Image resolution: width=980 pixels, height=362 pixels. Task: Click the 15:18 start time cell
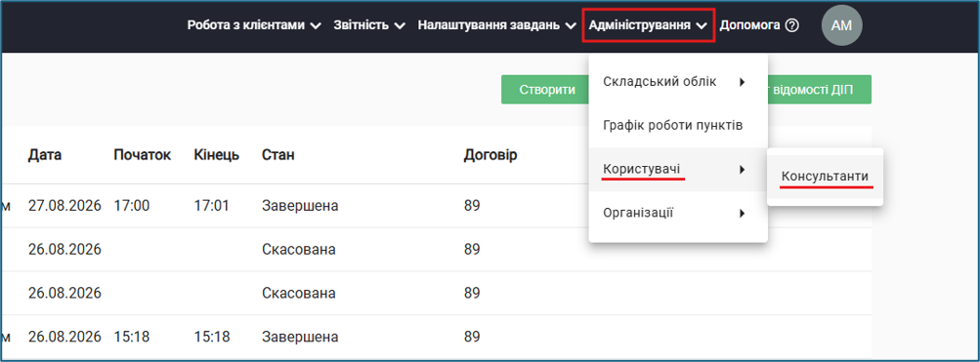click(x=132, y=337)
